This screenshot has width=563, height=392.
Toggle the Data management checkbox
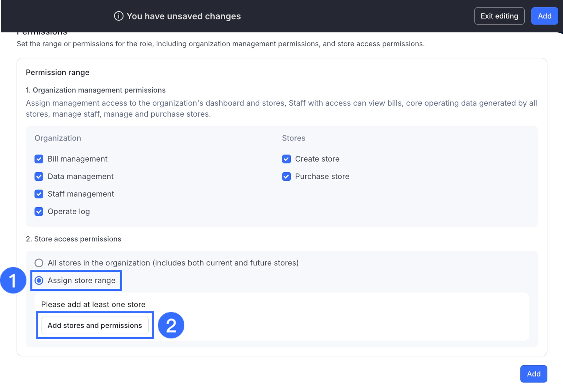39,176
